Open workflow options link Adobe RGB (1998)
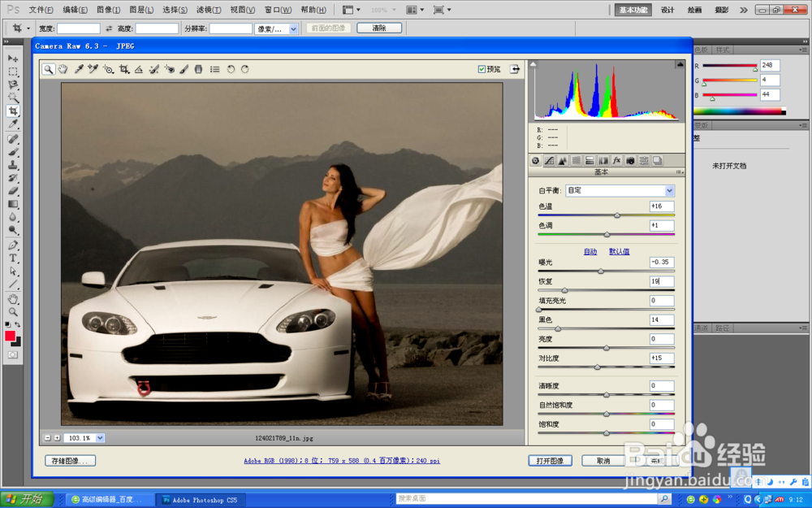The height and width of the screenshot is (508, 812). (342, 460)
